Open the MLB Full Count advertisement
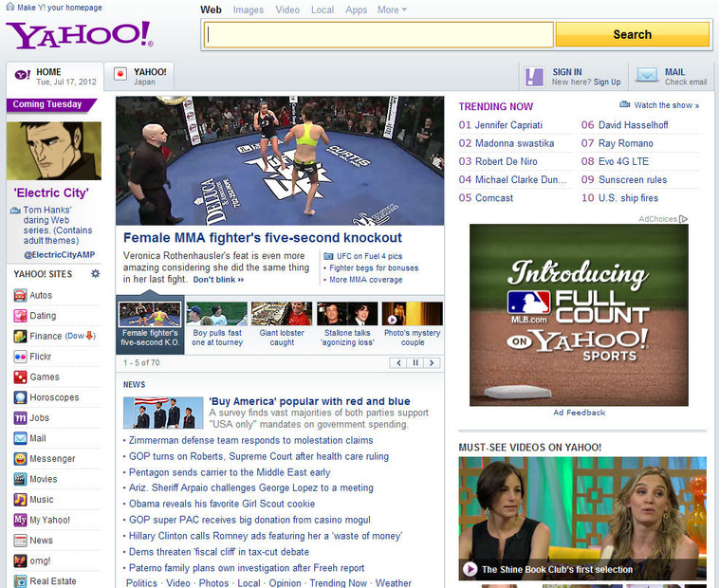This screenshot has height=588, width=719. click(x=579, y=315)
